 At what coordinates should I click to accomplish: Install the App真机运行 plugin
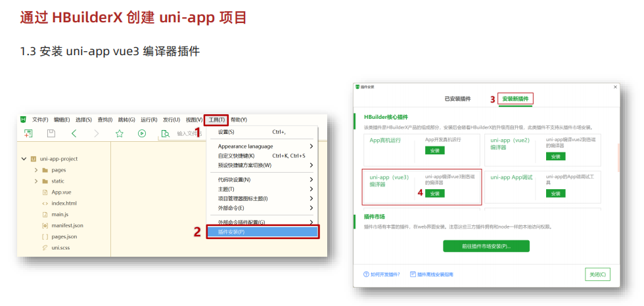point(434,150)
